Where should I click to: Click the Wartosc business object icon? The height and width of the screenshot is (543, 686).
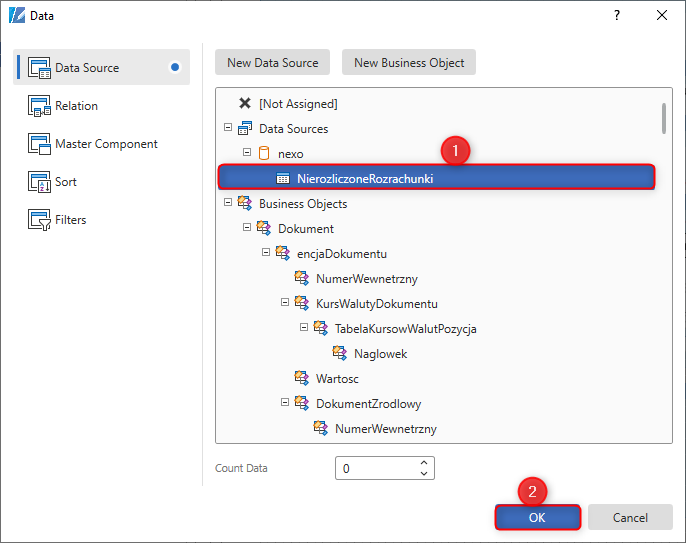301,378
